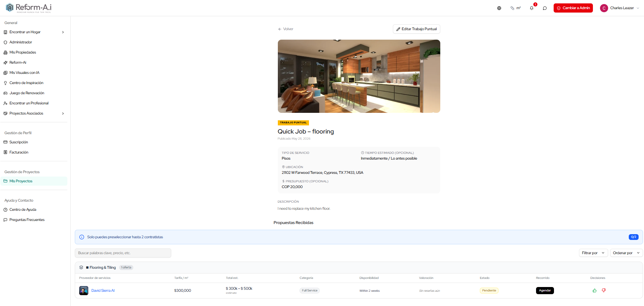Image resolution: width=644 pixels, height=306 pixels.
Task: Click the 0/2 preselection counter badge
Action: 634,237
